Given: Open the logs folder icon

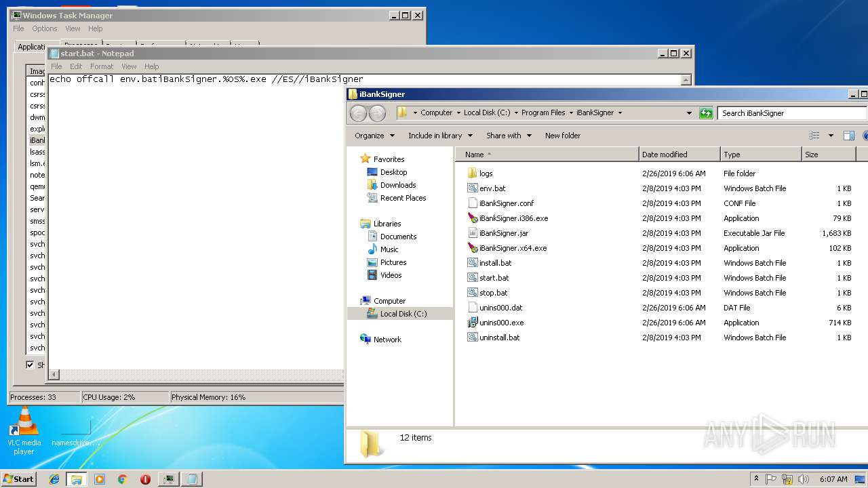Looking at the screenshot, I should point(473,174).
